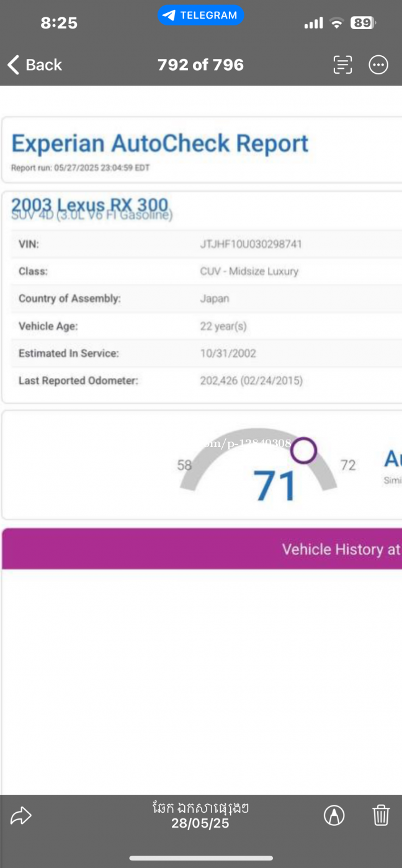
Task: Delete with the trash icon
Action: pos(381,815)
